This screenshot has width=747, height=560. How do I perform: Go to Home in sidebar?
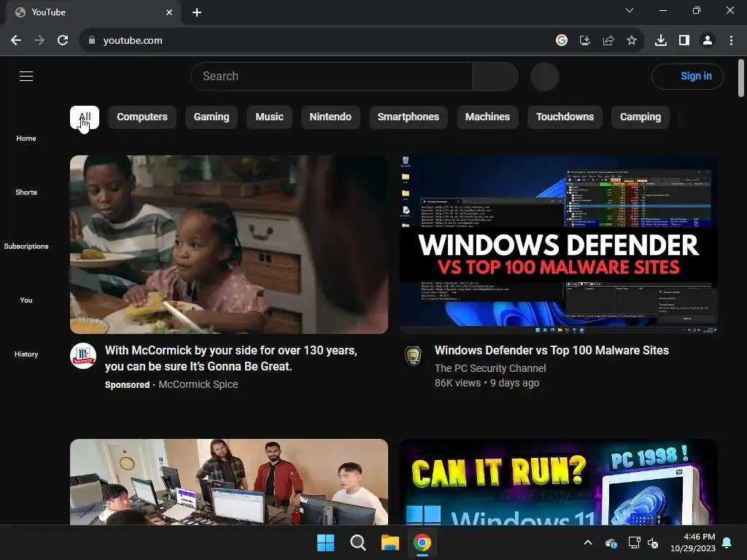[26, 138]
